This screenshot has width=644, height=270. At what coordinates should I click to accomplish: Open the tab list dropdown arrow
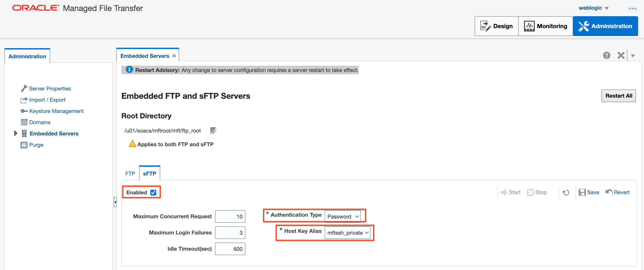pos(633,56)
